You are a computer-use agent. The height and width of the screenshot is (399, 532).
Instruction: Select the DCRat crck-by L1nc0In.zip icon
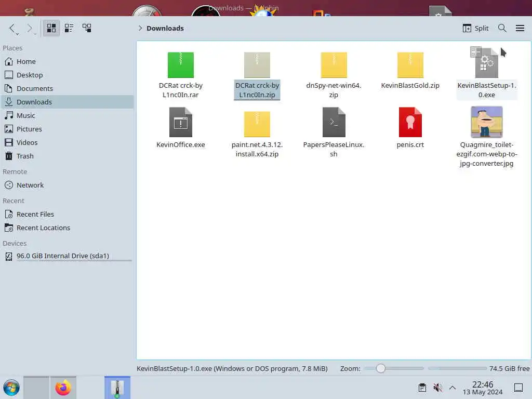257,65
